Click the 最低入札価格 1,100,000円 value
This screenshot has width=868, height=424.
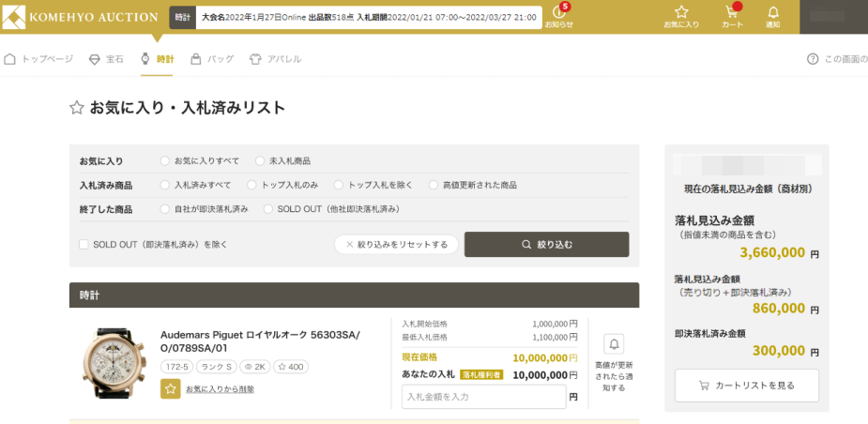tap(555, 337)
